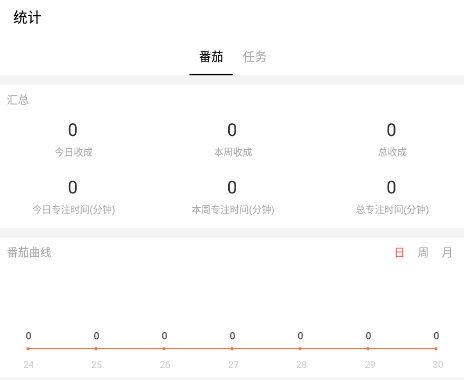Select the 月 chart range
The width and height of the screenshot is (464, 380).
(x=447, y=253)
